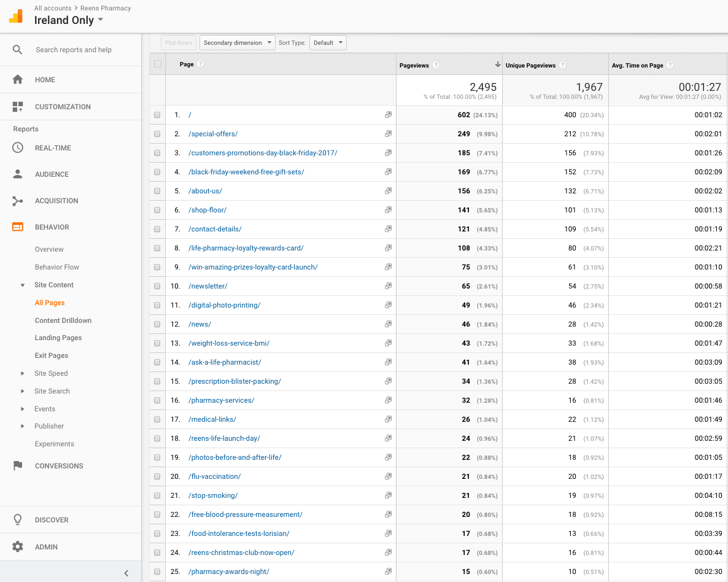Tick checkbox for /black-friday-weekend-free-gift-sets/ row
Viewport: 728px width, 582px height.
(x=157, y=172)
